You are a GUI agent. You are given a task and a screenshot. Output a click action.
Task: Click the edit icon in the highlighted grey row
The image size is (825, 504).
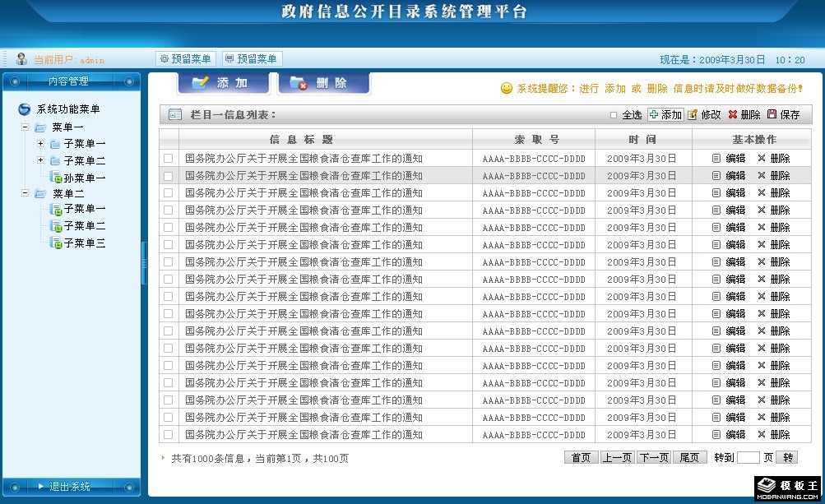tap(716, 176)
